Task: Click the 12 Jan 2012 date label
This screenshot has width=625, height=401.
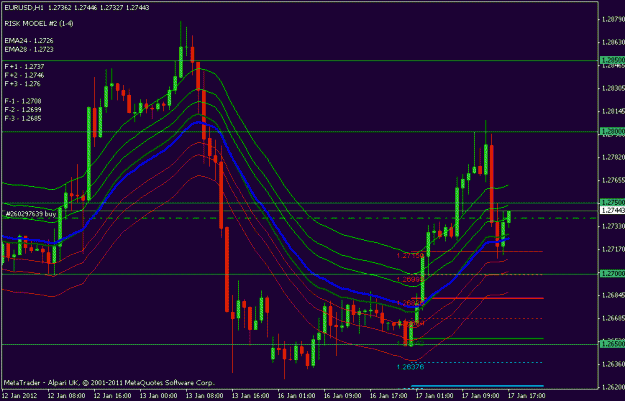Action: (20, 395)
